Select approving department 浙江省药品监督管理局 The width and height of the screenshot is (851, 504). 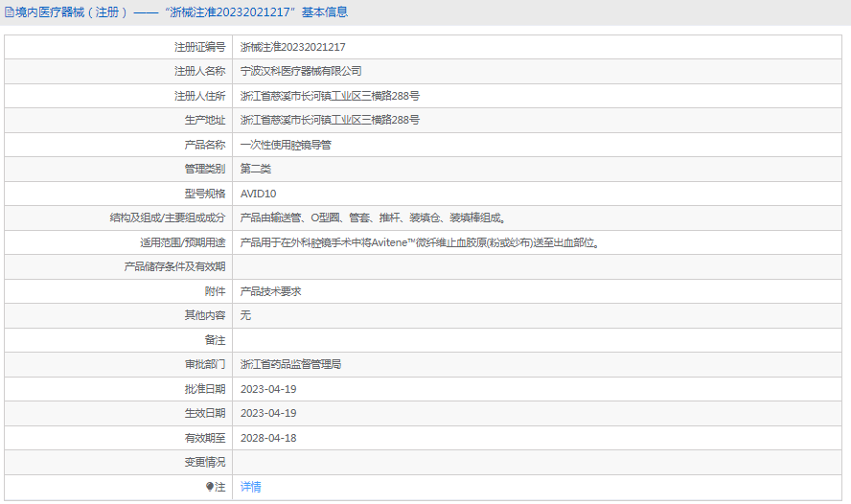tap(291, 364)
